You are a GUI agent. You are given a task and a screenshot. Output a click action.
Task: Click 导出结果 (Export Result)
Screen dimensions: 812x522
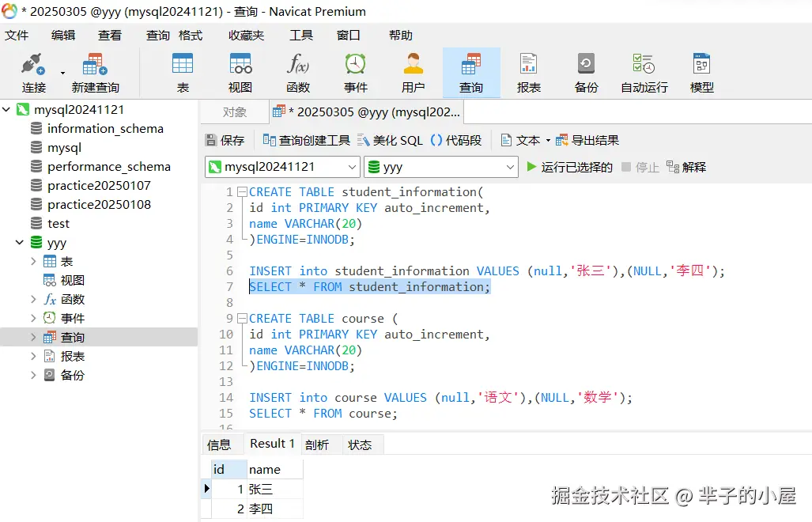click(x=587, y=140)
